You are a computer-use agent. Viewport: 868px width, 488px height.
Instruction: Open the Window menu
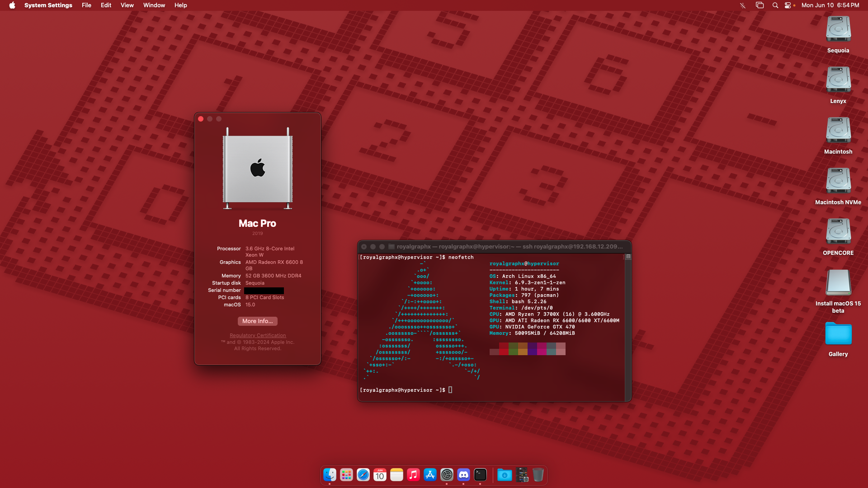pyautogui.click(x=154, y=5)
